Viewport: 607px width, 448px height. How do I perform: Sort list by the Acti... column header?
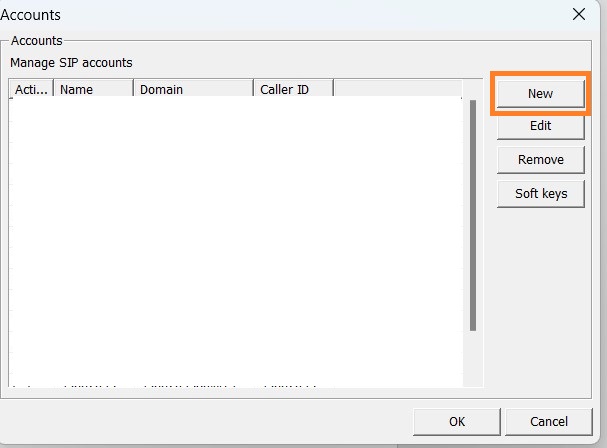(x=31, y=89)
